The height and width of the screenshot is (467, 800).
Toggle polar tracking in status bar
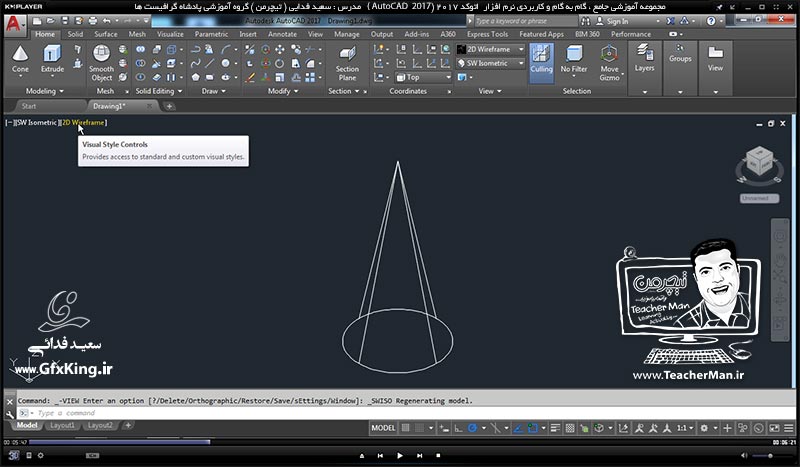(472, 428)
